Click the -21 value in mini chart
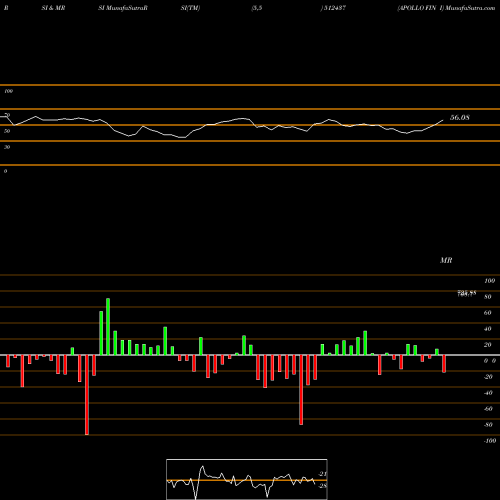 click(322, 474)
